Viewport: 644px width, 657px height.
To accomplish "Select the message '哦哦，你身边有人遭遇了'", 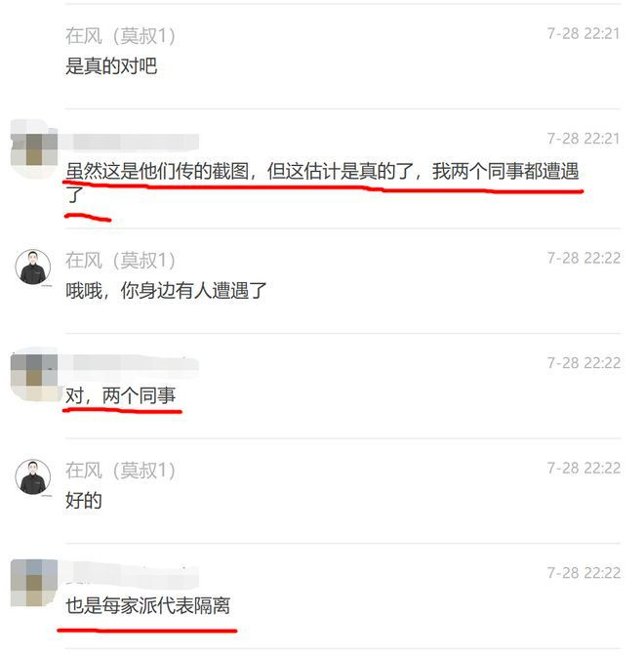I will coord(166,290).
